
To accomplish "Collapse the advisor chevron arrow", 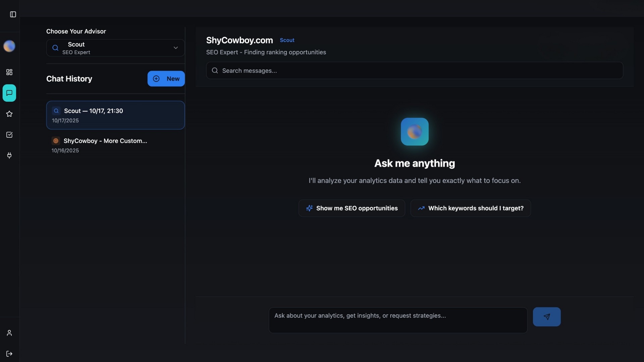I will [x=176, y=48].
